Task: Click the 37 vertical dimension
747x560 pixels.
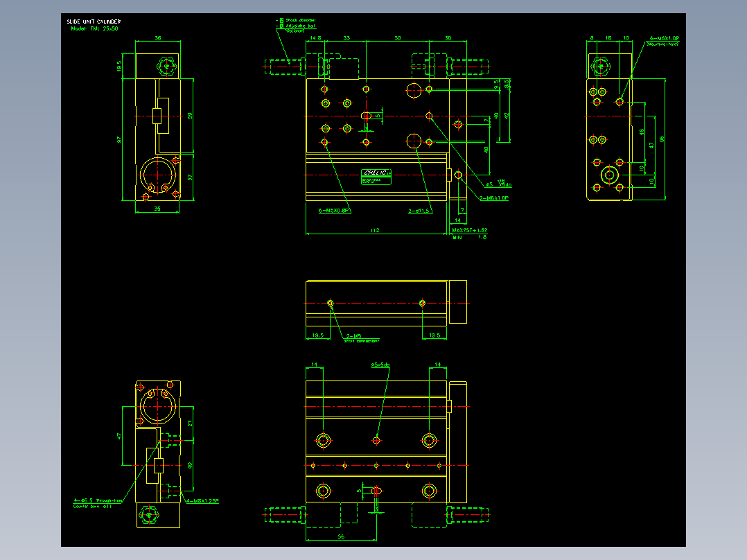Action: pyautogui.click(x=190, y=177)
